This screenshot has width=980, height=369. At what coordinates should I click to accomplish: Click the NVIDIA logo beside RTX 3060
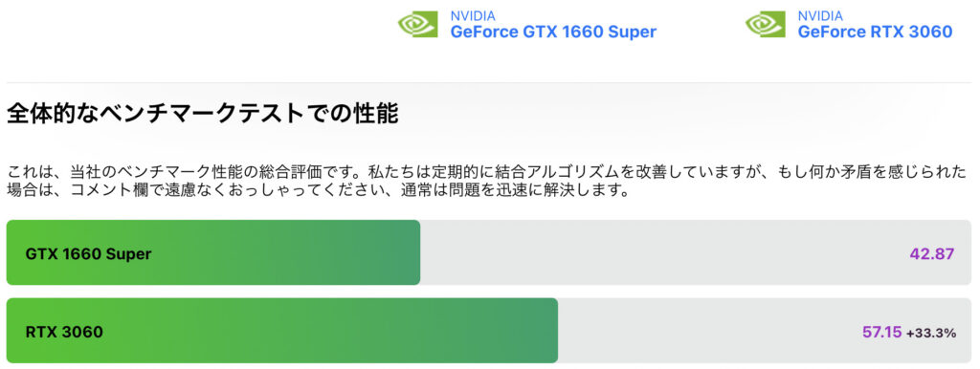tap(765, 24)
